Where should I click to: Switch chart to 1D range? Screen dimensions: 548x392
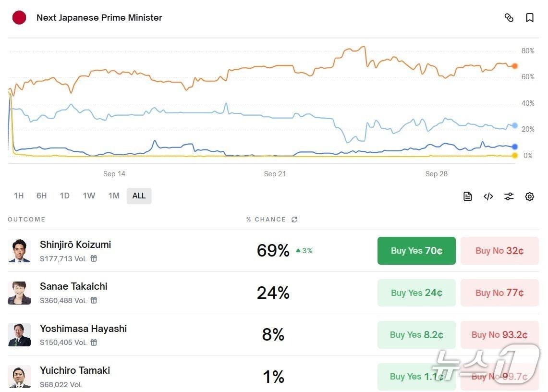point(64,196)
